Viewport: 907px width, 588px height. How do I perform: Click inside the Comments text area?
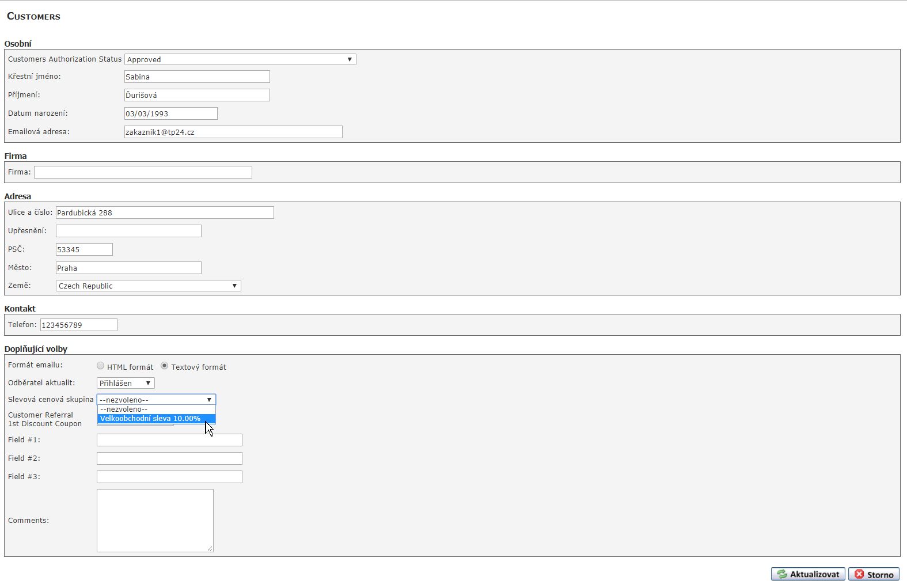tap(155, 520)
